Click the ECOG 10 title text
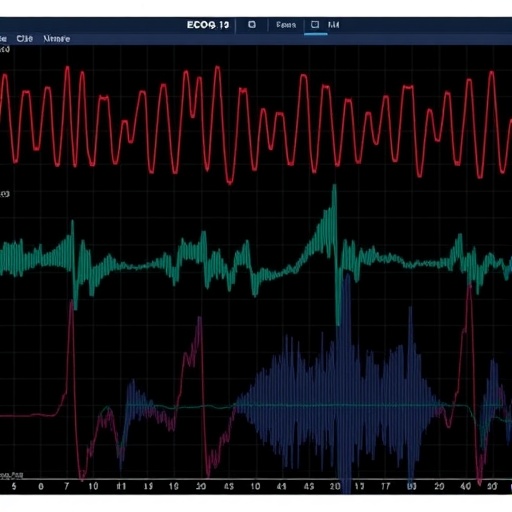The image size is (512, 512). click(x=208, y=25)
